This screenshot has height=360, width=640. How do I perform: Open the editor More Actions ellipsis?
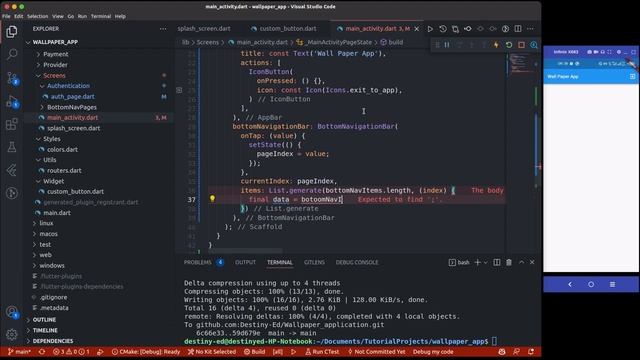pos(530,29)
